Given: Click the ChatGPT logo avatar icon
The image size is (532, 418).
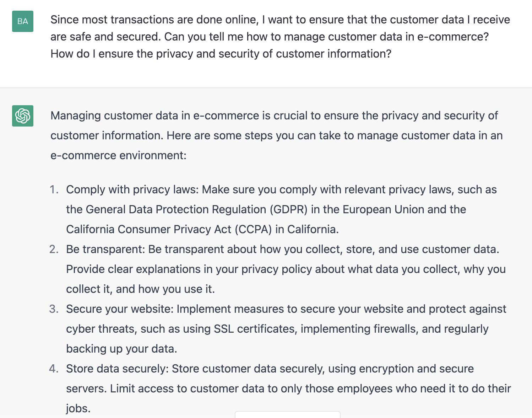Looking at the screenshot, I should click(23, 116).
